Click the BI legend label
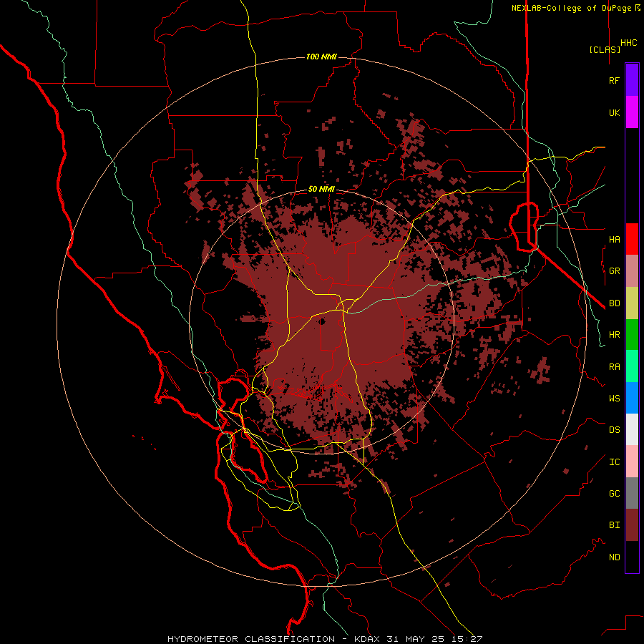The height and width of the screenshot is (644, 644). [615, 525]
